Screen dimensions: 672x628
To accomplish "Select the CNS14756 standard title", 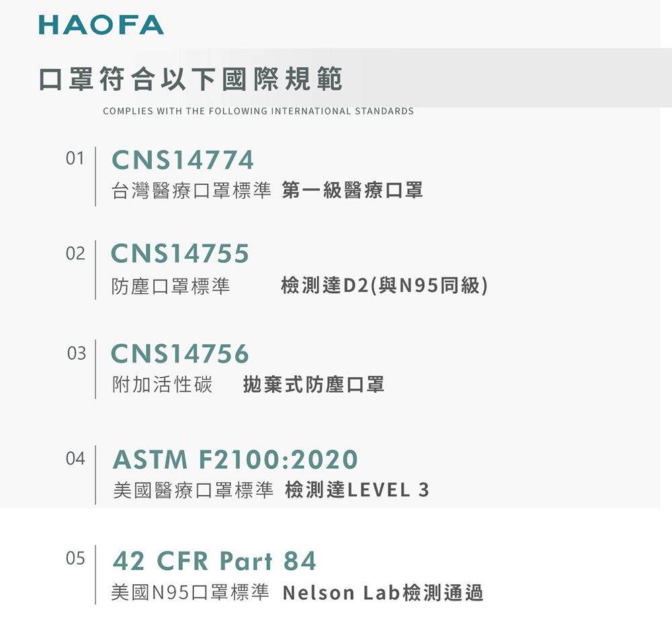I will point(180,354).
